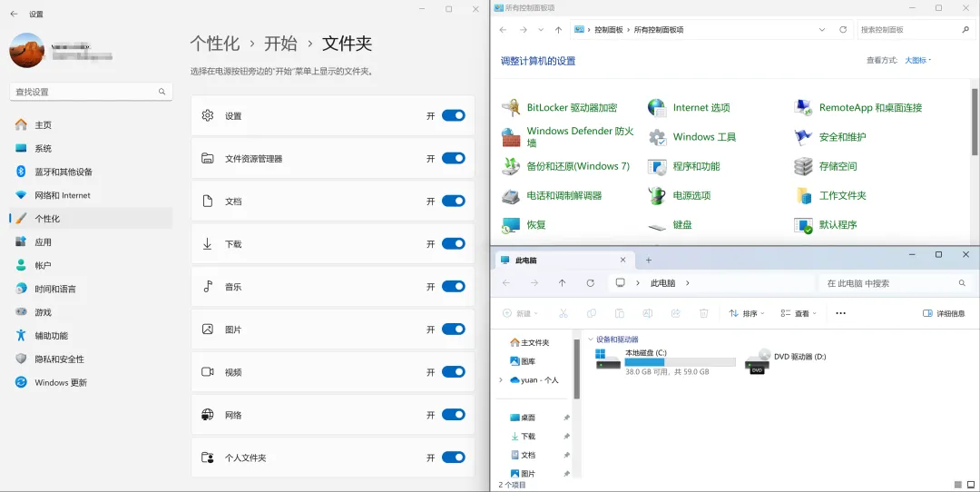Screen dimensions: 980x492
Task: Expand chevron after 此电脑 in address bar
Action: [x=688, y=283]
